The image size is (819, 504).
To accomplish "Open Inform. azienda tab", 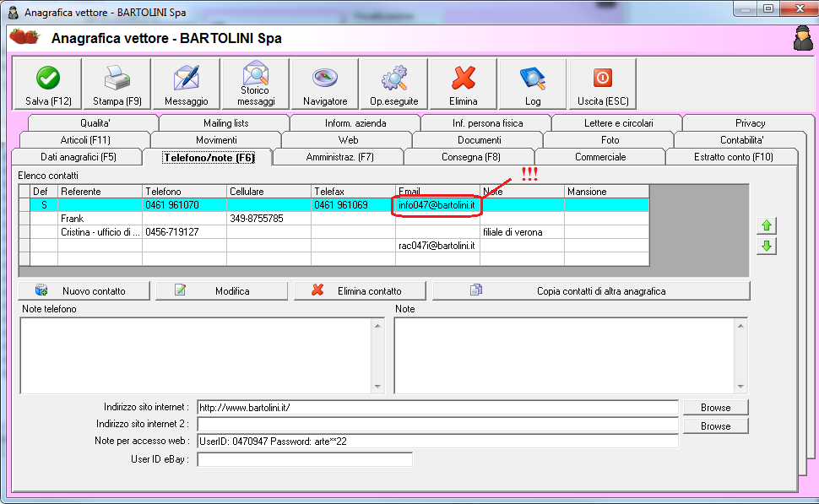I will [355, 123].
